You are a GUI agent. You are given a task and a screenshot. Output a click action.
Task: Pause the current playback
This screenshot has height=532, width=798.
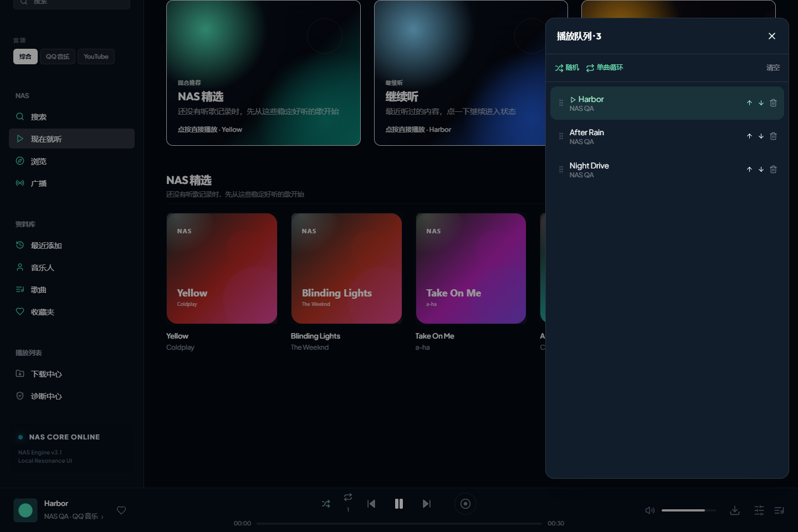point(399,504)
